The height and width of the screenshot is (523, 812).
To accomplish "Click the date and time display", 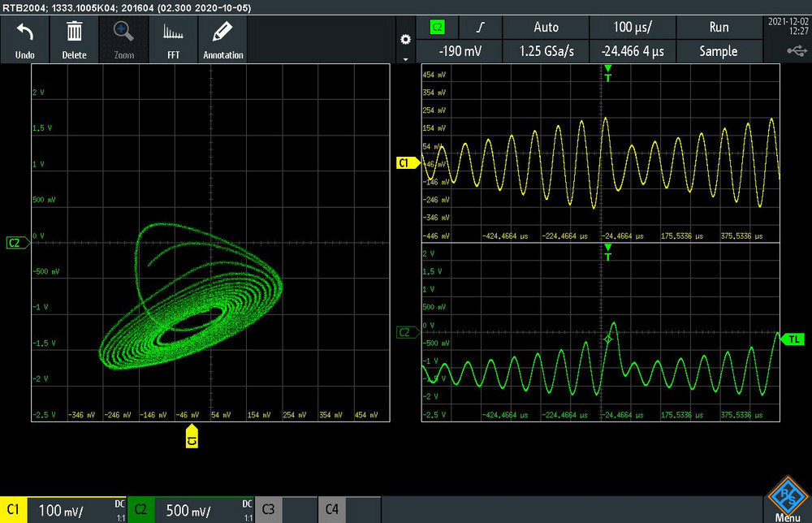I will click(788, 26).
